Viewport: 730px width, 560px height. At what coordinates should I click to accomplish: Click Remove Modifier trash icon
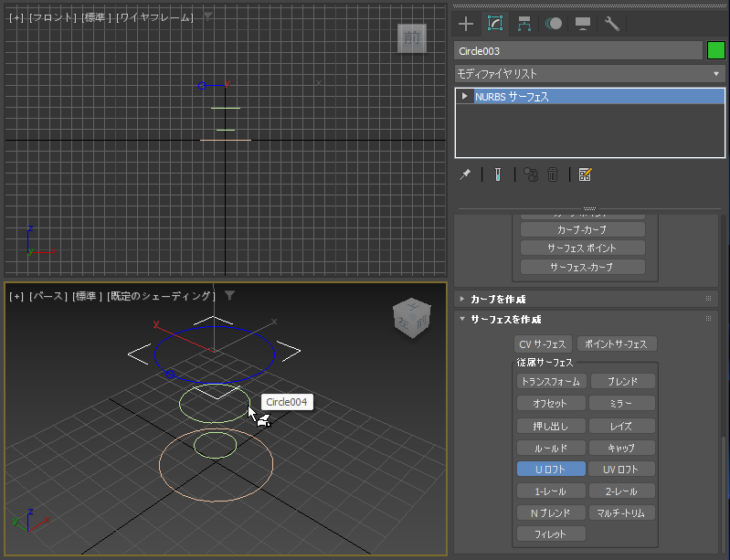553,174
